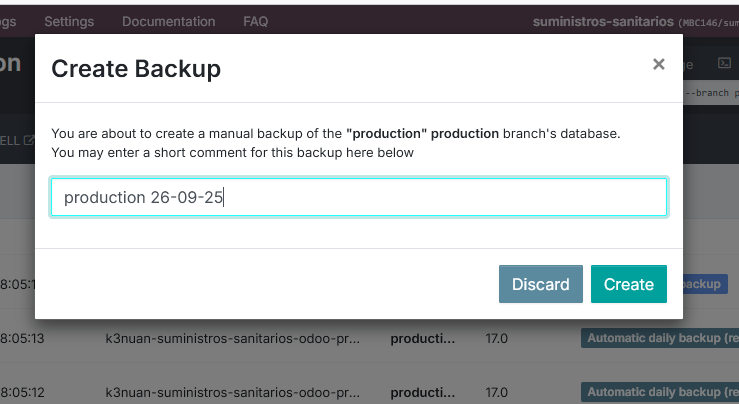Go to the FAQ page
Viewport: 739px width, 404px height.
point(255,21)
